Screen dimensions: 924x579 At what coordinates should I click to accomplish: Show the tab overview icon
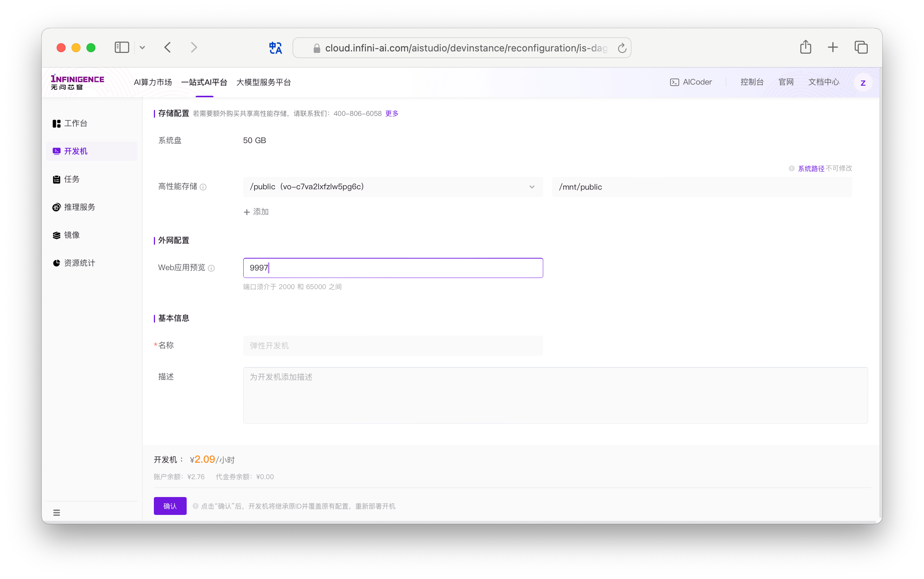tap(861, 47)
